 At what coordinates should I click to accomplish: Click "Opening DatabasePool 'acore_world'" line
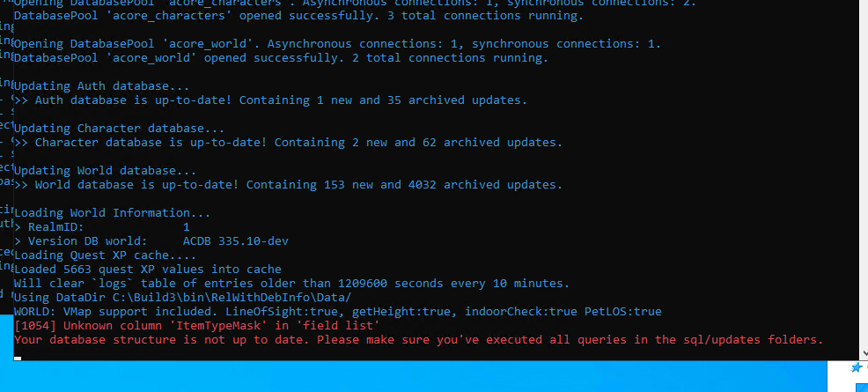(x=338, y=44)
